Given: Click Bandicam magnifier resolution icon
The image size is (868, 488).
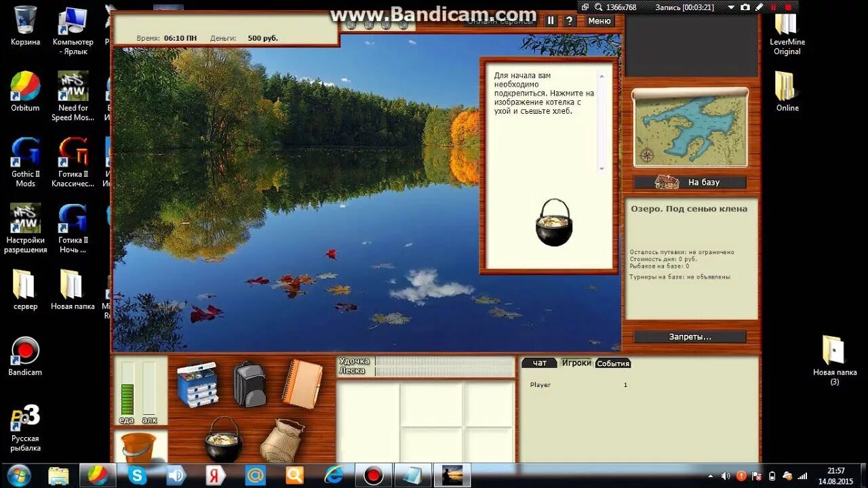Looking at the screenshot, I should (598, 7).
